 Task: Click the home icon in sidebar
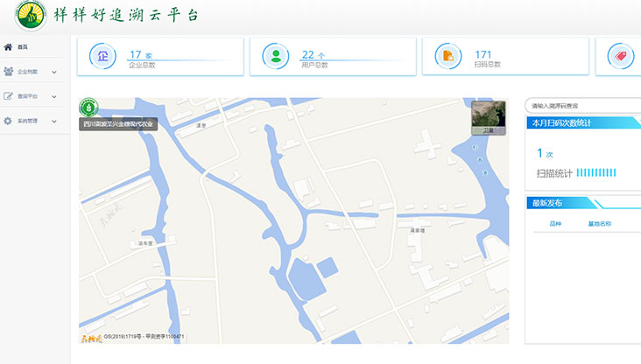8,46
